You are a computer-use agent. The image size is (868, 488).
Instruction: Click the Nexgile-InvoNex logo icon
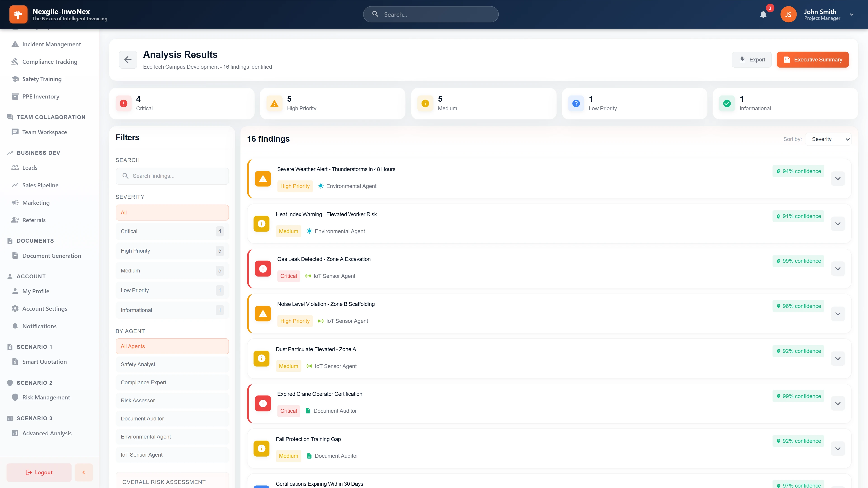[18, 14]
